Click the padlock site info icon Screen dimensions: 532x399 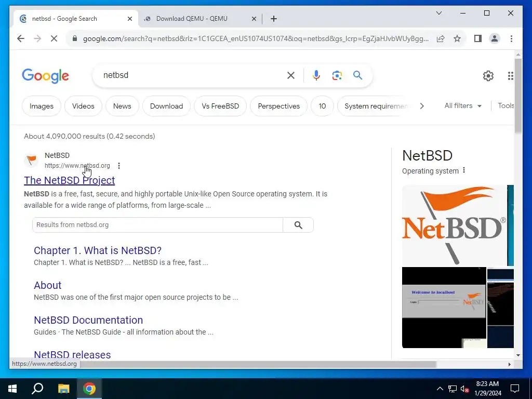click(x=75, y=38)
